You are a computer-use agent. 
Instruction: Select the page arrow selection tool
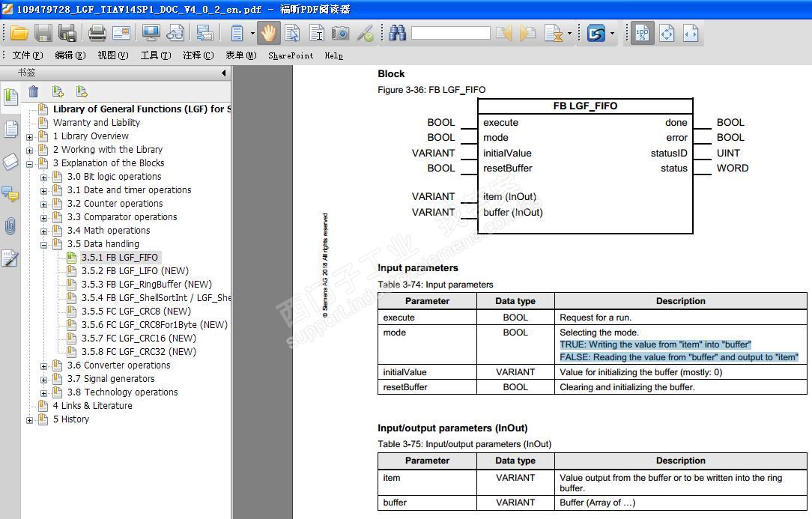(292, 34)
